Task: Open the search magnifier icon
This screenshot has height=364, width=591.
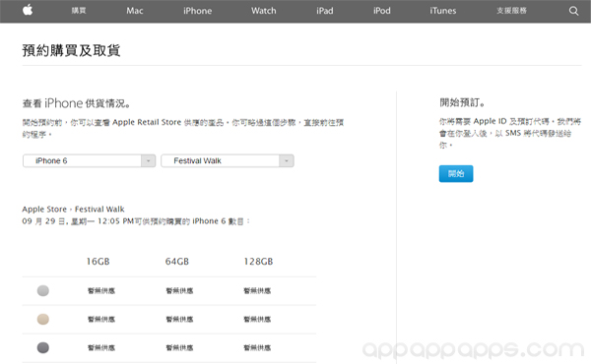Action: click(573, 11)
